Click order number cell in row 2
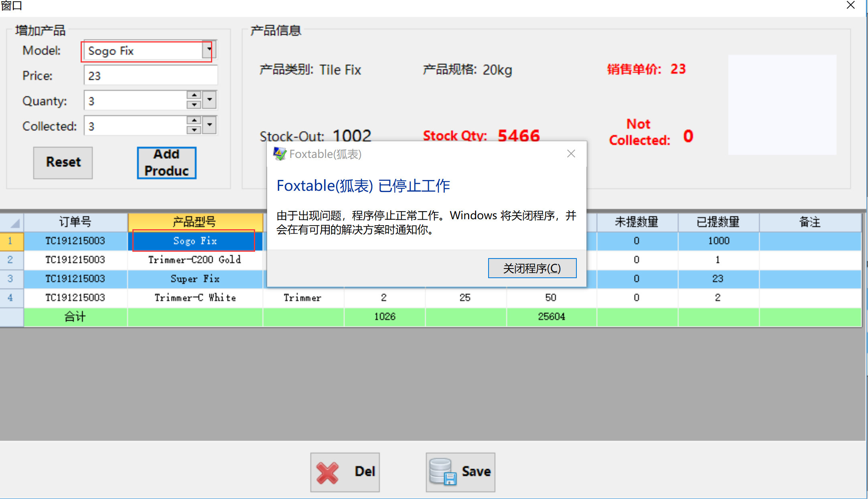This screenshot has width=868, height=499. pyautogui.click(x=75, y=260)
